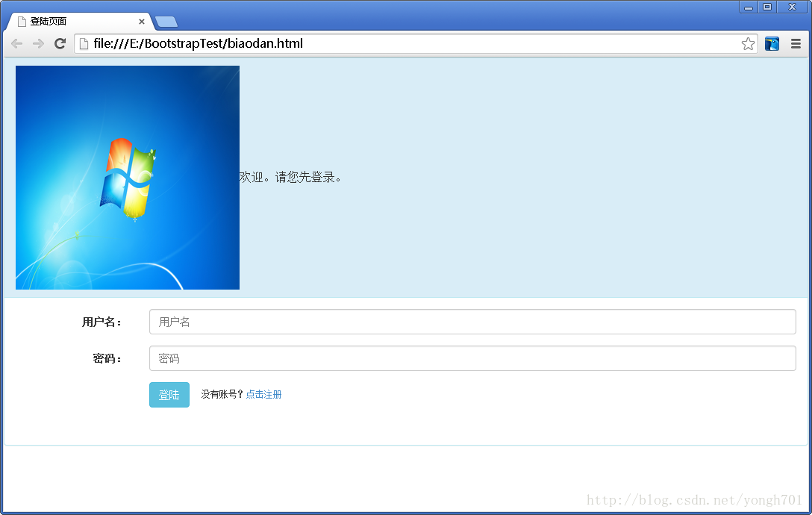
Task: Focus the address bar showing biaodan.html
Action: (x=415, y=43)
